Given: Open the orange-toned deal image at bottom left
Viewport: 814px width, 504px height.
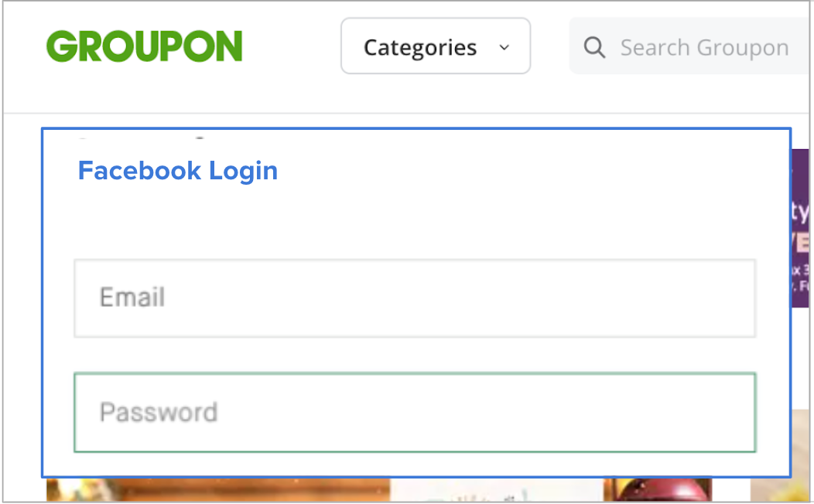Looking at the screenshot, I should point(218,489).
